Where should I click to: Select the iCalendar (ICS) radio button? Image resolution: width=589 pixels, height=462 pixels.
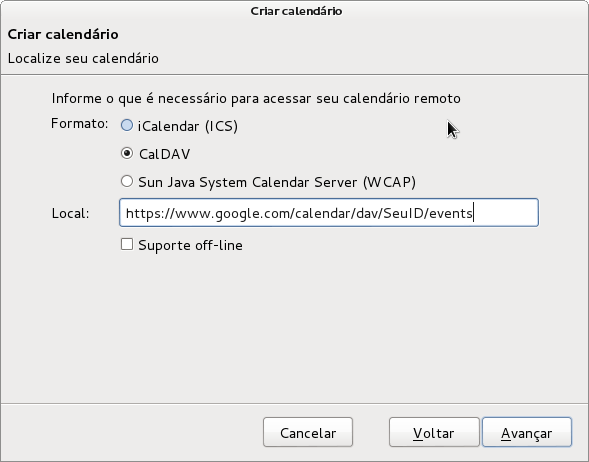coord(127,125)
